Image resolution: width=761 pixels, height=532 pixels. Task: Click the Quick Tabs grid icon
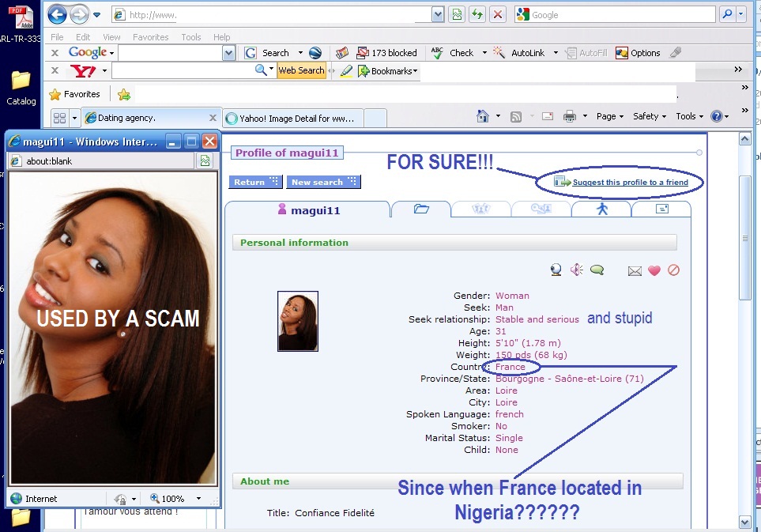(x=60, y=118)
